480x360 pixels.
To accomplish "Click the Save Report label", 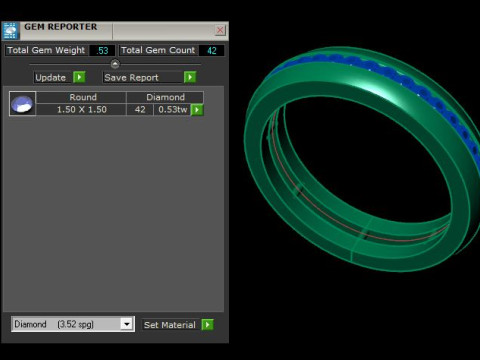I will coord(131,78).
